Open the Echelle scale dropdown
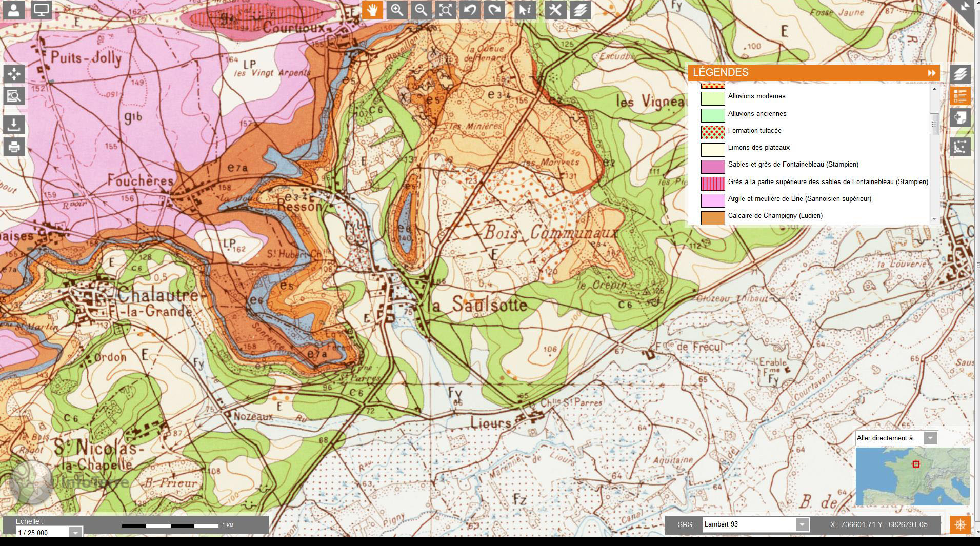980x546 pixels. (x=75, y=533)
